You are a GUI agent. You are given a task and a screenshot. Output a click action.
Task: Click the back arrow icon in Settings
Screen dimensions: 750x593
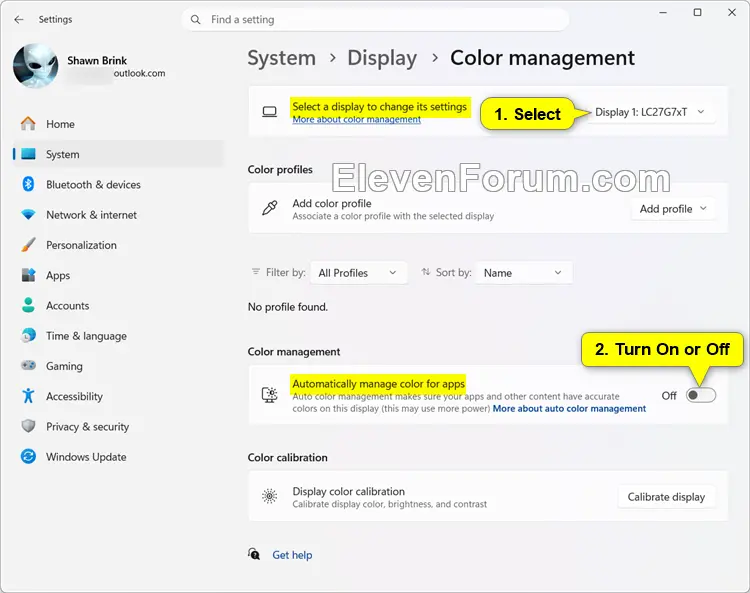tap(19, 20)
